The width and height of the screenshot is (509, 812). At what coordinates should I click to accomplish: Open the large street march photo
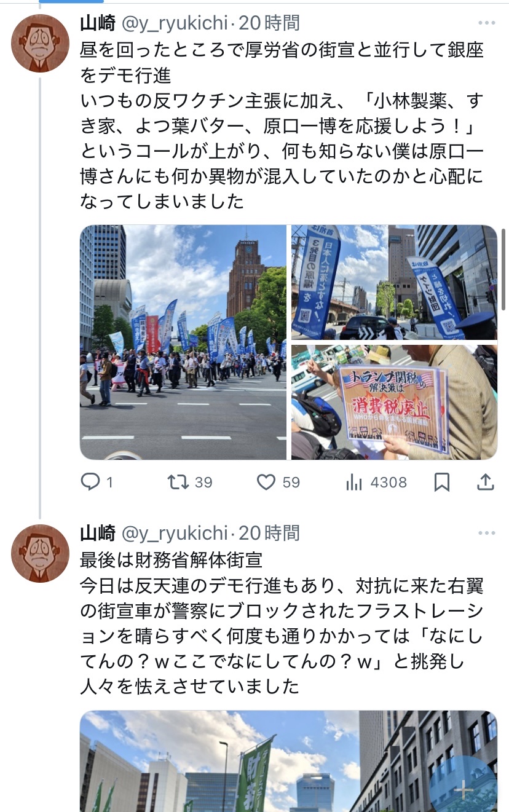tap(183, 342)
